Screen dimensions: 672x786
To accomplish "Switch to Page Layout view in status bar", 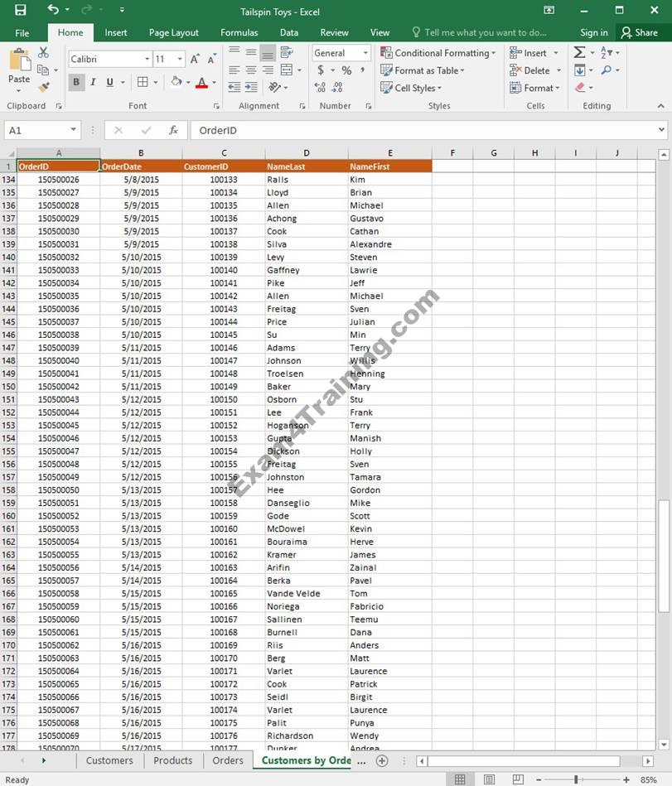I will point(490,779).
